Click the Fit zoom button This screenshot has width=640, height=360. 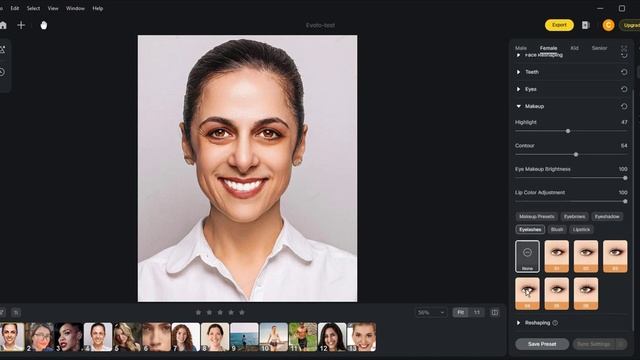coord(460,313)
